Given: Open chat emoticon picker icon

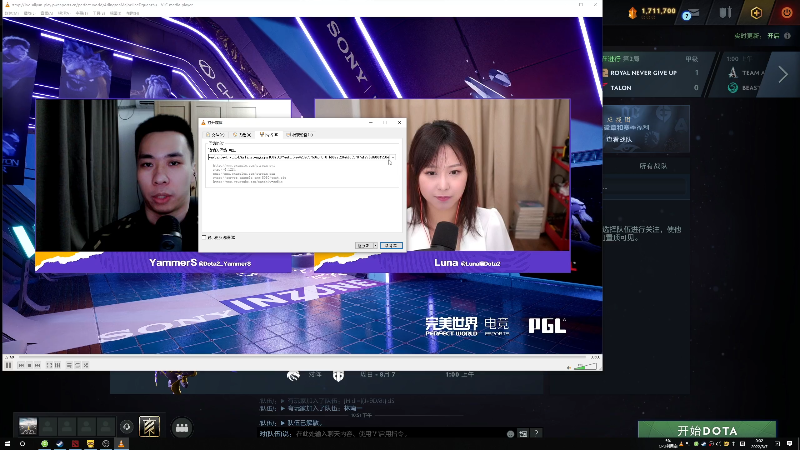Looking at the screenshot, I should (x=510, y=434).
